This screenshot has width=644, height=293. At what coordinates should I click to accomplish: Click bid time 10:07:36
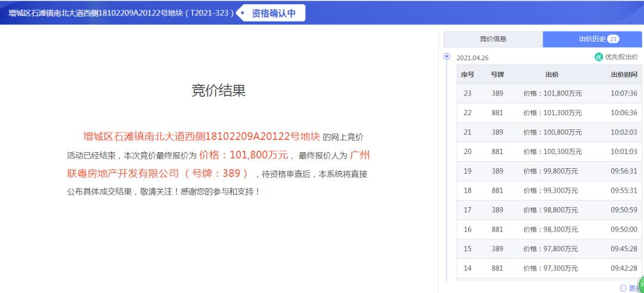[624, 93]
